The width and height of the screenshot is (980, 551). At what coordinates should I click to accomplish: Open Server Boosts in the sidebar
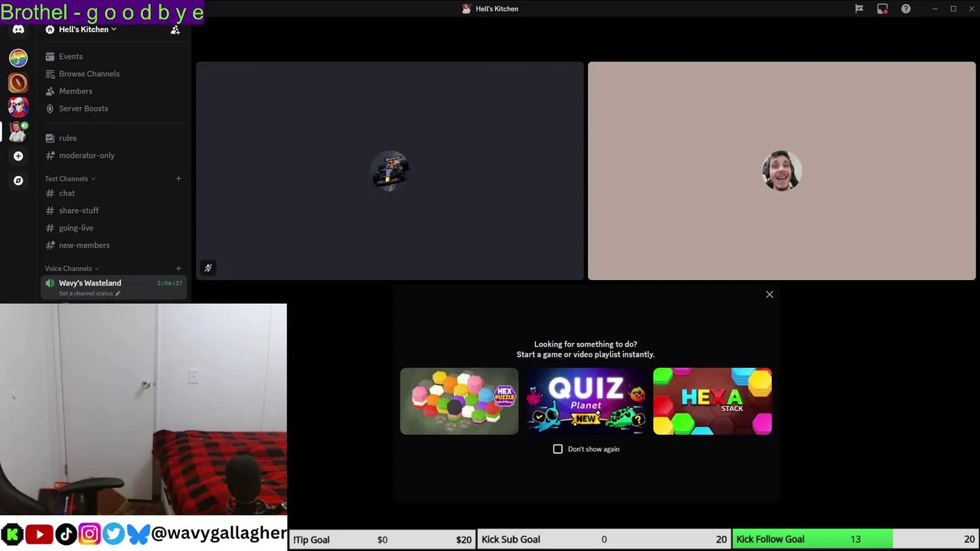point(113,109)
